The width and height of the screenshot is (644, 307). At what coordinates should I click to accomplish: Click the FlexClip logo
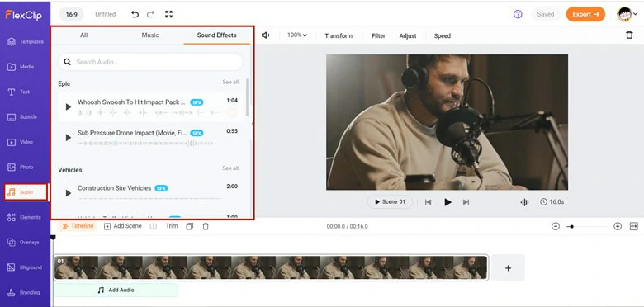(x=23, y=15)
